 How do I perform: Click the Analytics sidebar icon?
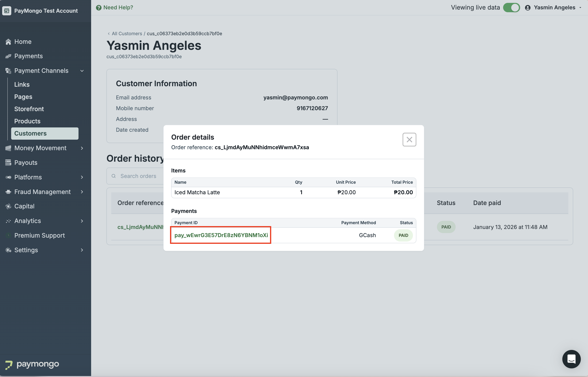(x=8, y=221)
